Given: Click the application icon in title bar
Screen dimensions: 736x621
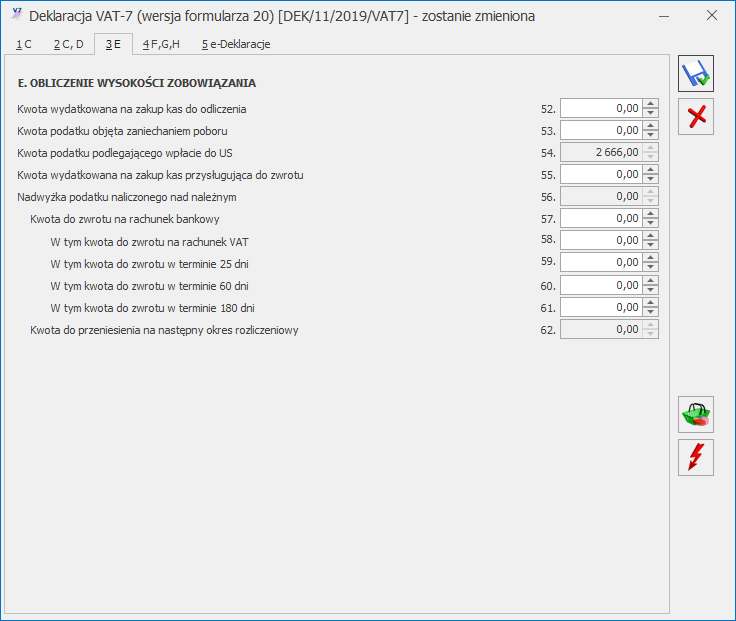Looking at the screenshot, I should pyautogui.click(x=14, y=16).
